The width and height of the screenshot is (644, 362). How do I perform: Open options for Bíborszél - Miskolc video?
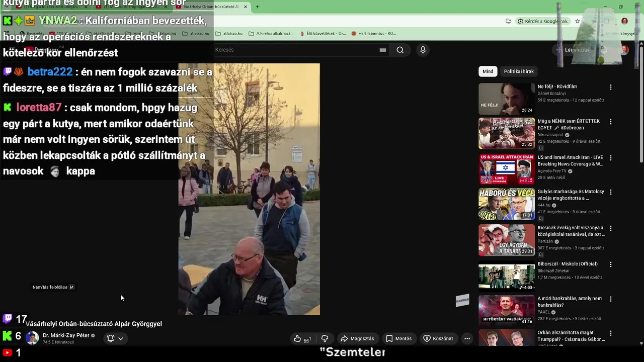click(x=611, y=264)
